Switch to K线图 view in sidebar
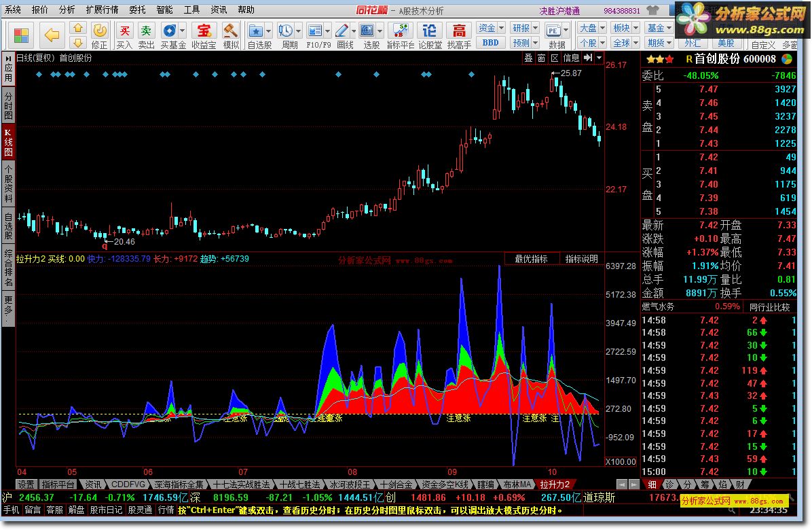 pos(8,142)
